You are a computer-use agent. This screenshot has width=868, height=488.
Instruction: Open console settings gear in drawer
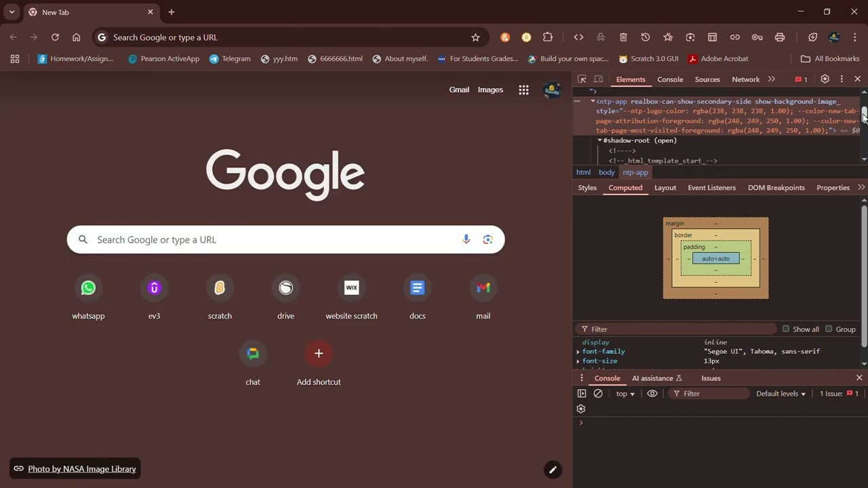point(580,409)
